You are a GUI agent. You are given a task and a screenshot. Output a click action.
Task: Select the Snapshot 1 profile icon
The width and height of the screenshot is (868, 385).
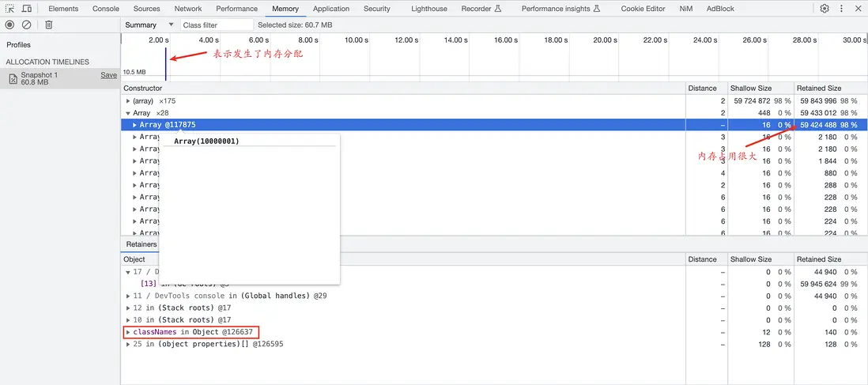13,79
